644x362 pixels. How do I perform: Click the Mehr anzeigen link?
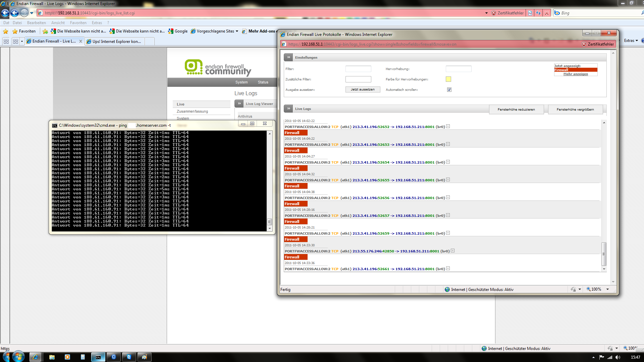coord(576,74)
